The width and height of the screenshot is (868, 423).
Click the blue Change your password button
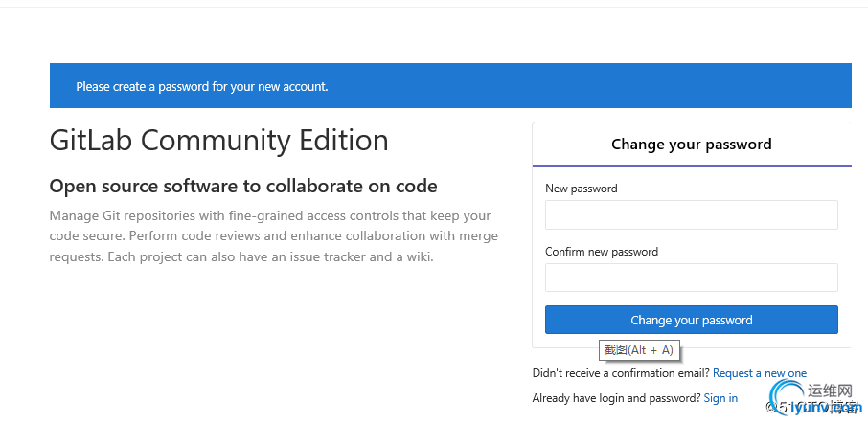coord(692,320)
